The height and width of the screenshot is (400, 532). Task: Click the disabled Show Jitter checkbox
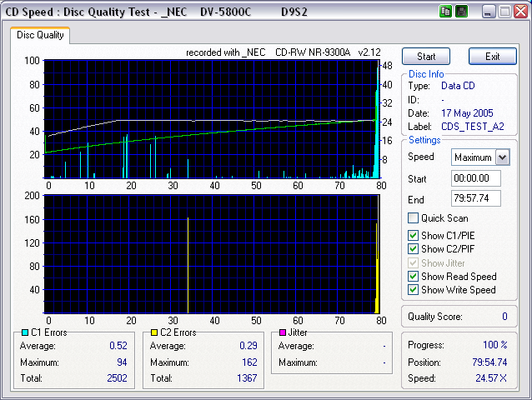413,263
